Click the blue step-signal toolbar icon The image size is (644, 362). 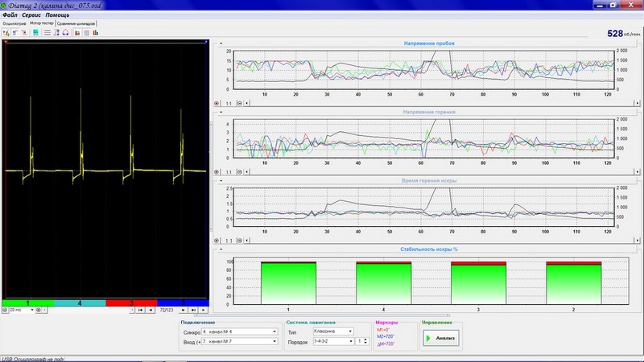[15, 32]
